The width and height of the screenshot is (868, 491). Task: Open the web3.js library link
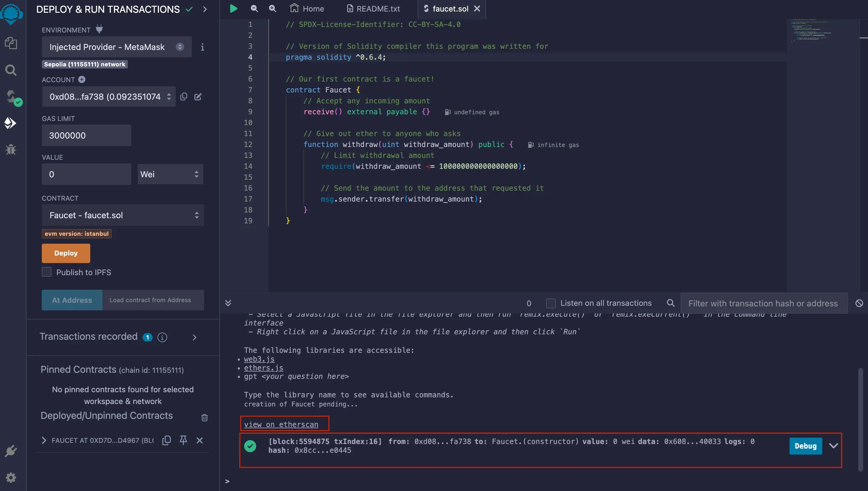tap(259, 359)
